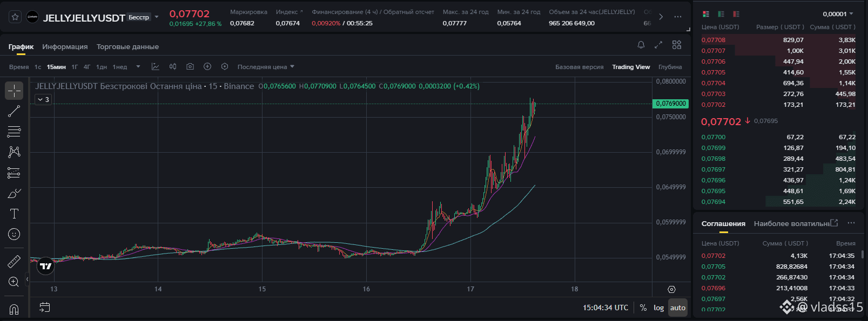Screen dimensions: 868x321
Task: Set a price alert via bell icon
Action: pos(641,45)
